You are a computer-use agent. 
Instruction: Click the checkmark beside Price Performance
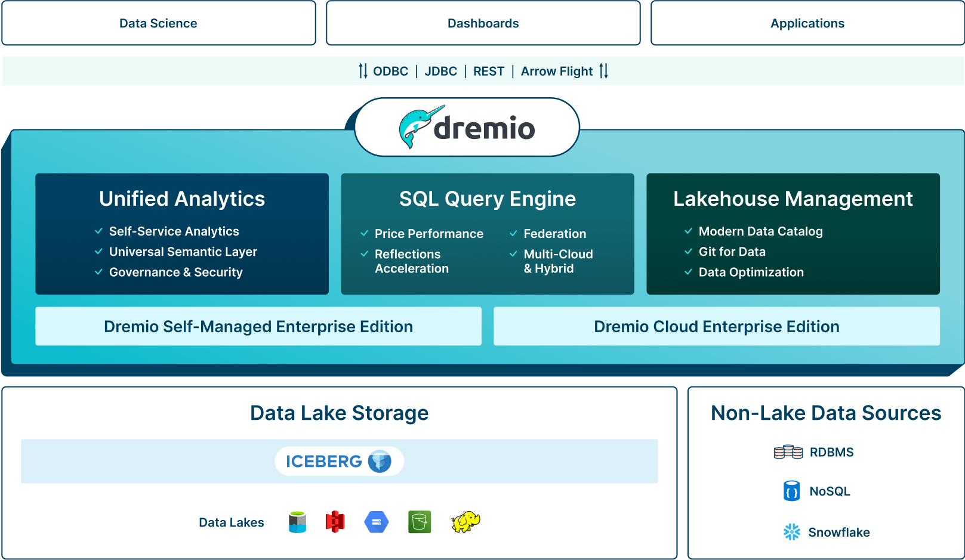click(x=364, y=233)
